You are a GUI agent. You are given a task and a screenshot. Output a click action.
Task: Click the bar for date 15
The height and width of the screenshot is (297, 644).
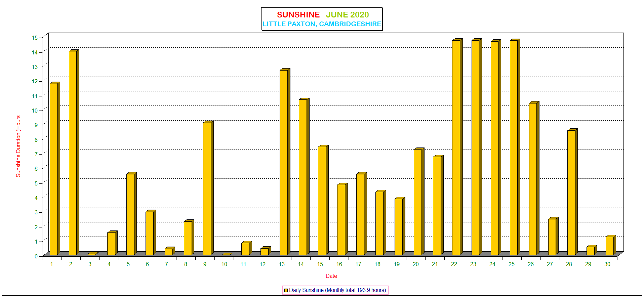(x=323, y=200)
